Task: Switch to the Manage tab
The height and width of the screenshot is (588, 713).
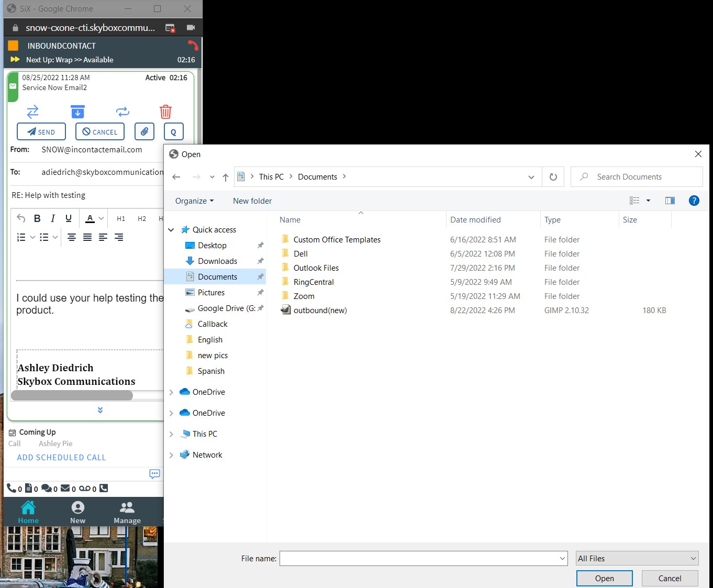Action: pyautogui.click(x=127, y=513)
